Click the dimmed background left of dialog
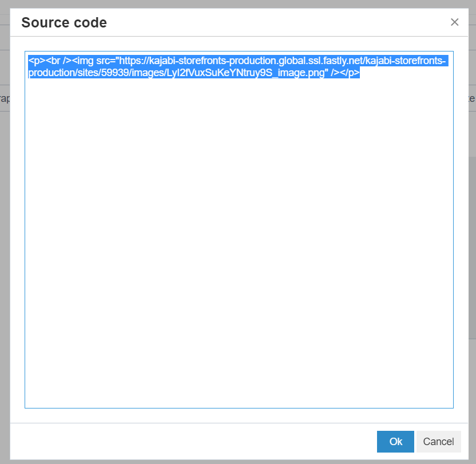Viewport: 476px width, 464px height. (x=5, y=257)
